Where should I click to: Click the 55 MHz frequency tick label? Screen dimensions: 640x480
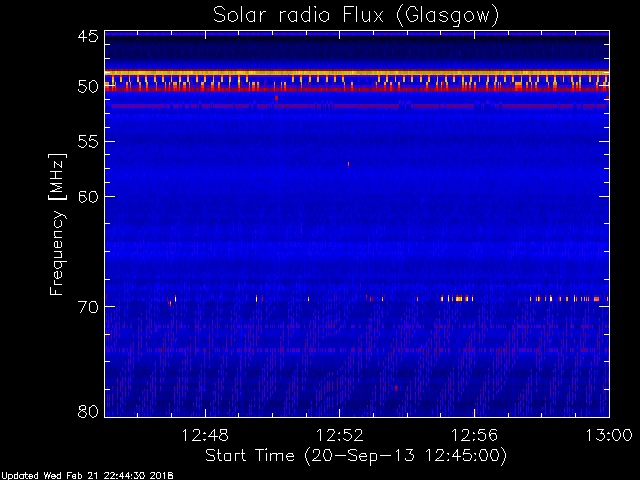pos(88,142)
